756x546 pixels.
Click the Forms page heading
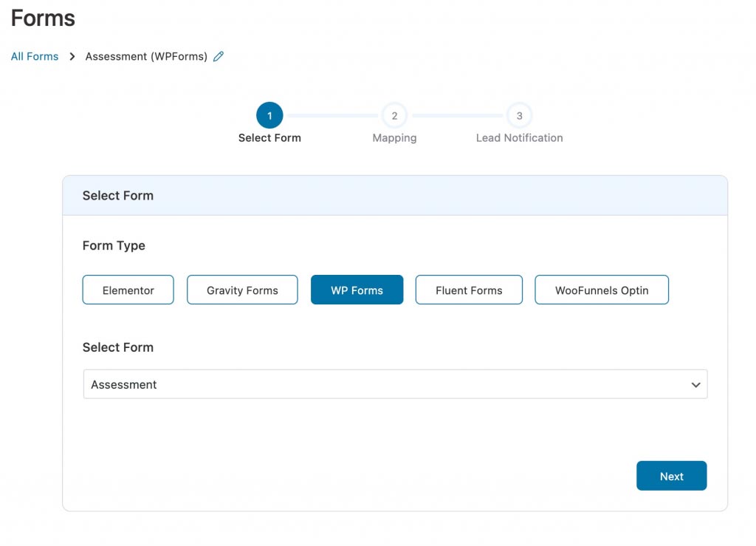(43, 18)
